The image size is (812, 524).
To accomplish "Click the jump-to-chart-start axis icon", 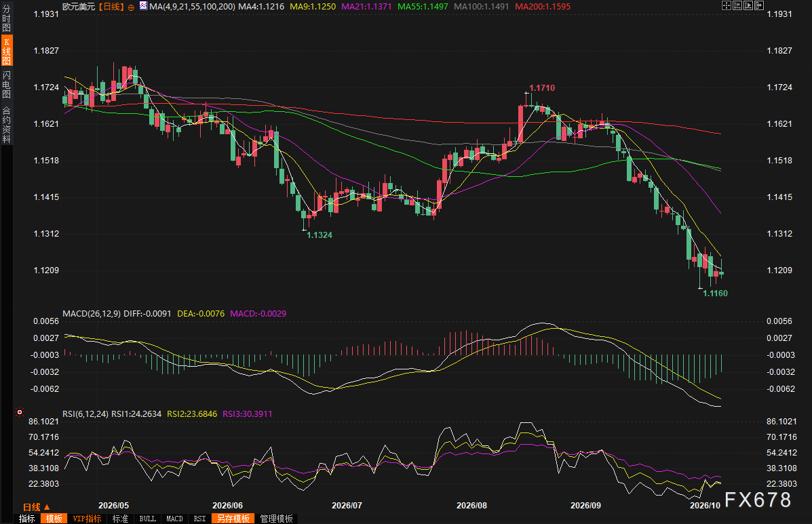I will click(x=737, y=5).
